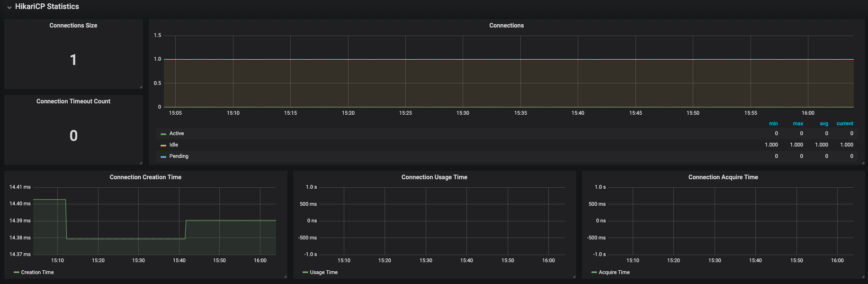Toggle the Idle series in legend
This screenshot has width=868, height=284.
pyautogui.click(x=174, y=145)
